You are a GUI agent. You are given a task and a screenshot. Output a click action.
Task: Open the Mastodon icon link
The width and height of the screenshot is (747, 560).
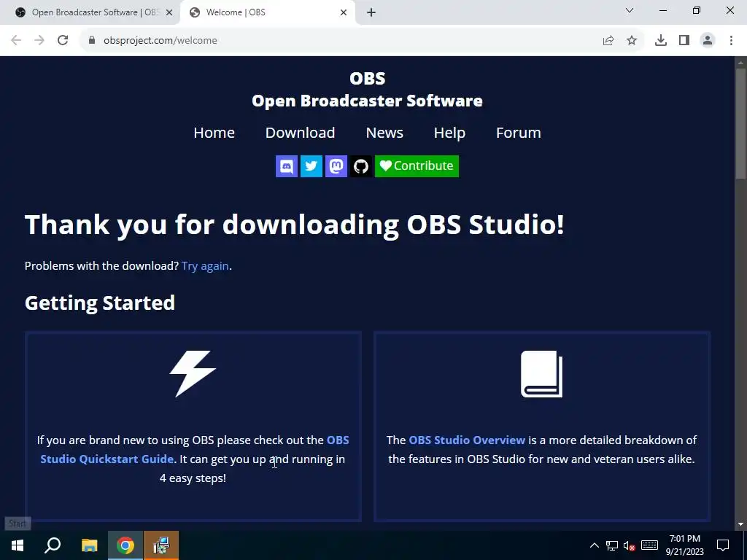click(x=336, y=166)
